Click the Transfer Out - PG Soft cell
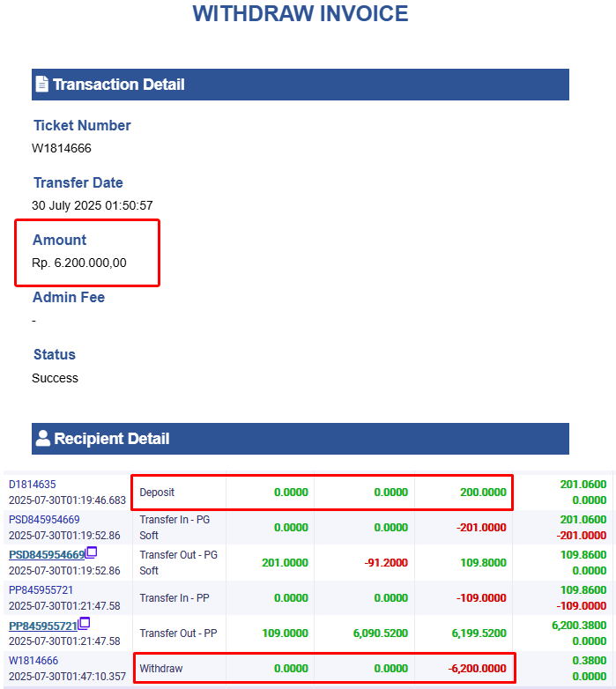The image size is (616, 689). click(x=178, y=562)
